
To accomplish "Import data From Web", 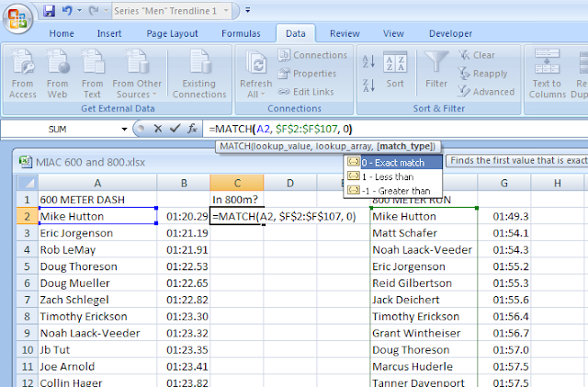I will pos(57,74).
